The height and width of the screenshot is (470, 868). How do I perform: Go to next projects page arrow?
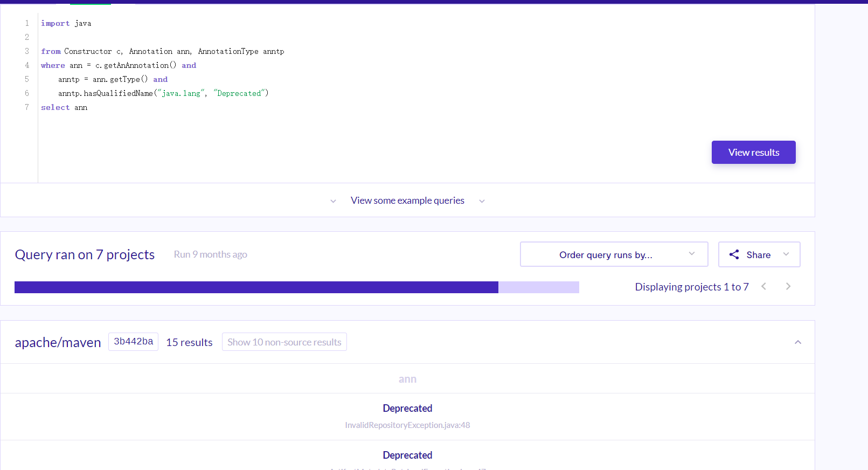click(788, 286)
